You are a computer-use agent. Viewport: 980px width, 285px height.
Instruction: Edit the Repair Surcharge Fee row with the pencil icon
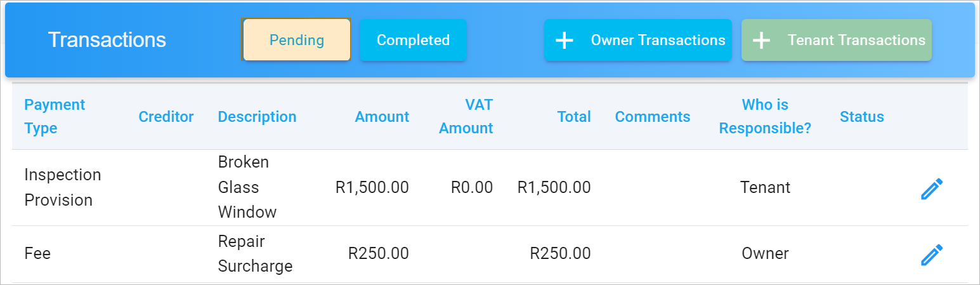[x=932, y=255]
